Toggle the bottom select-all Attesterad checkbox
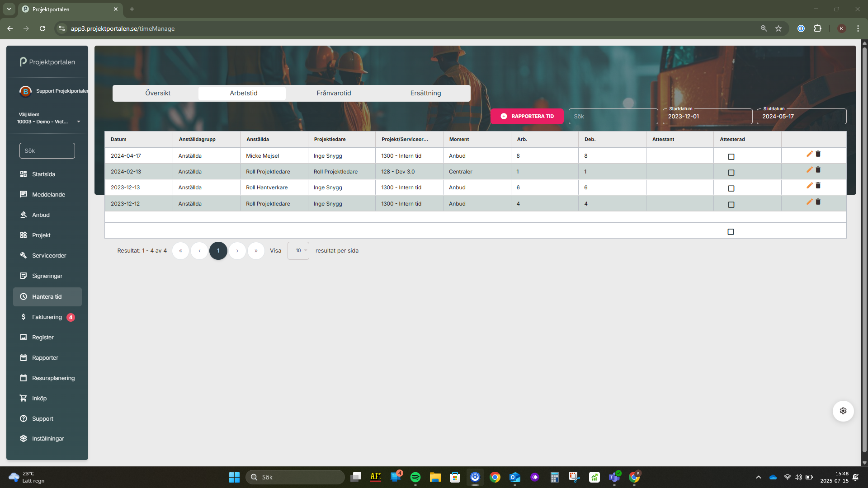 pyautogui.click(x=731, y=232)
